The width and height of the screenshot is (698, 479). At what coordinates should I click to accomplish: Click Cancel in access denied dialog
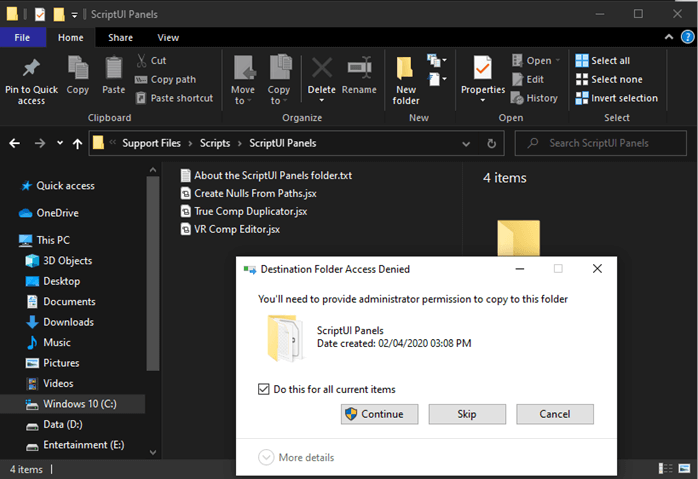pyautogui.click(x=555, y=414)
